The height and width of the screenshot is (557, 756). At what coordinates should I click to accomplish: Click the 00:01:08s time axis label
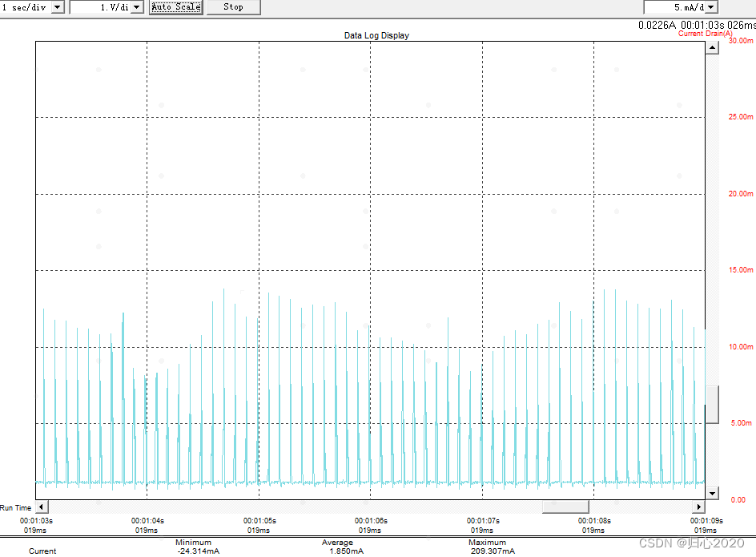tap(594, 521)
